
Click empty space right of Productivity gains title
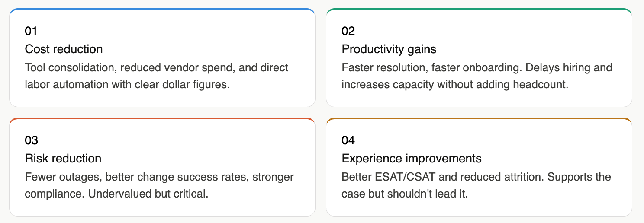click(528, 49)
